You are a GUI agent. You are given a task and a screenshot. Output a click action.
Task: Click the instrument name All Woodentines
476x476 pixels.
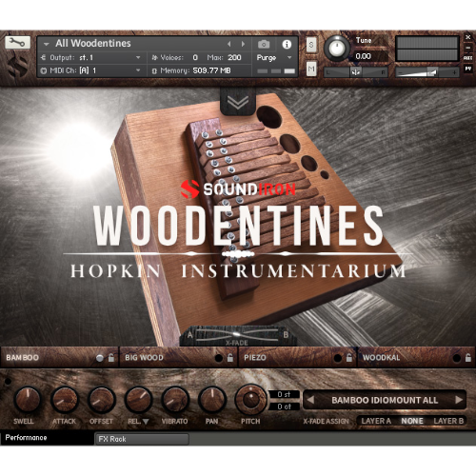93,43
